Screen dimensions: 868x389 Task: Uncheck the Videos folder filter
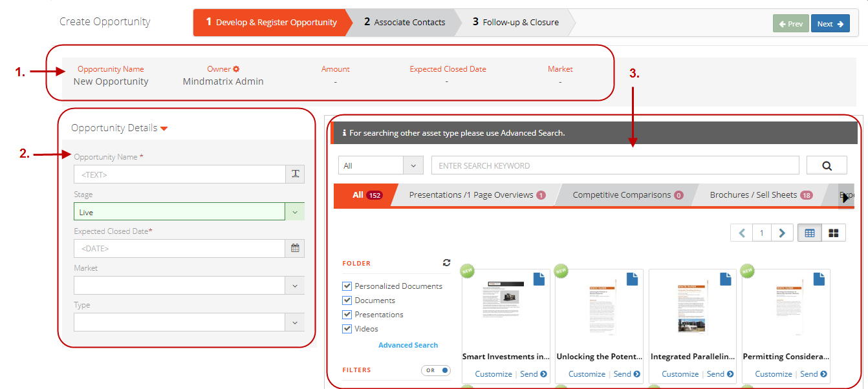coord(347,328)
